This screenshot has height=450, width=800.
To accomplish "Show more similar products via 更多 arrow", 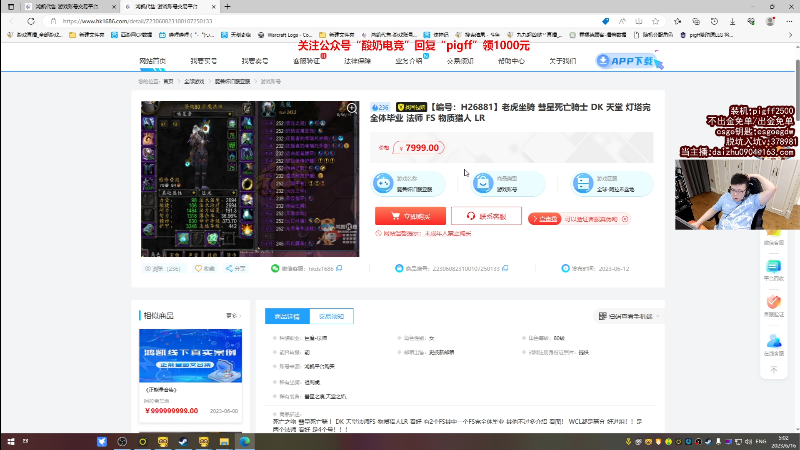I will 234,316.
